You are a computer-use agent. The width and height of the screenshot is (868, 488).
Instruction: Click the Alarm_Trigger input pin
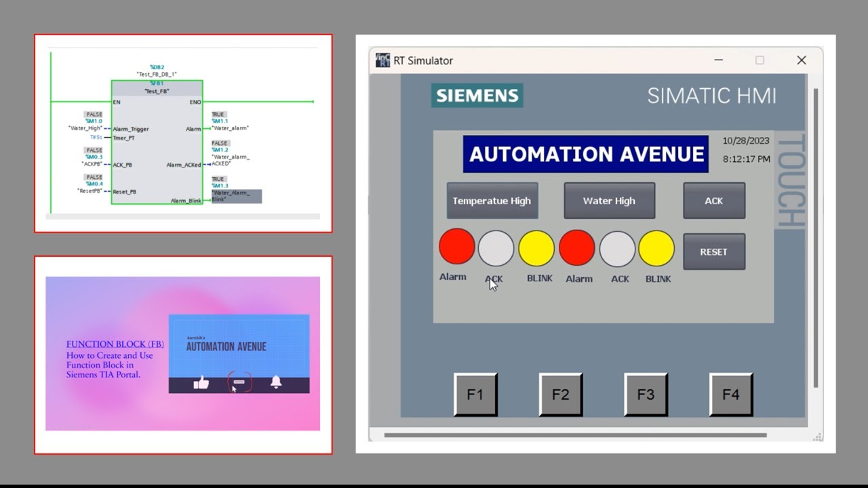[x=131, y=129]
